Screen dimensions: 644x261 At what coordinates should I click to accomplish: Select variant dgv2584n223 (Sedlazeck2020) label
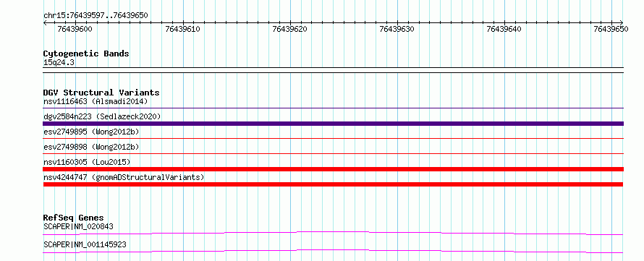point(102,116)
